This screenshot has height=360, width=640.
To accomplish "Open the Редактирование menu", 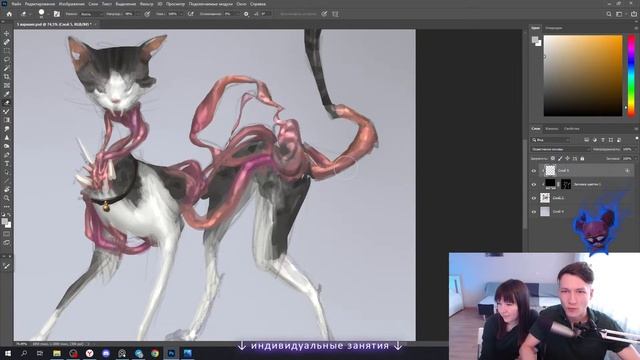I will (40, 4).
